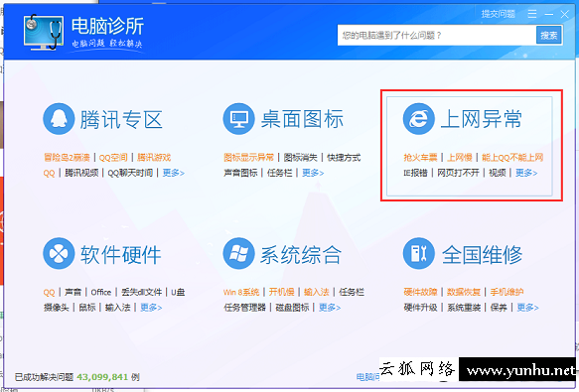Select 摄像头 link
This screenshot has height=392, width=579.
click(x=57, y=307)
